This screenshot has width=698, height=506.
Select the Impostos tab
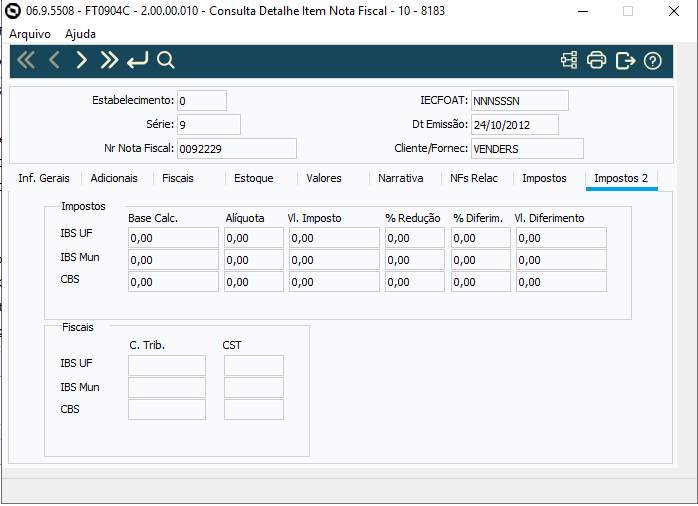point(544,178)
